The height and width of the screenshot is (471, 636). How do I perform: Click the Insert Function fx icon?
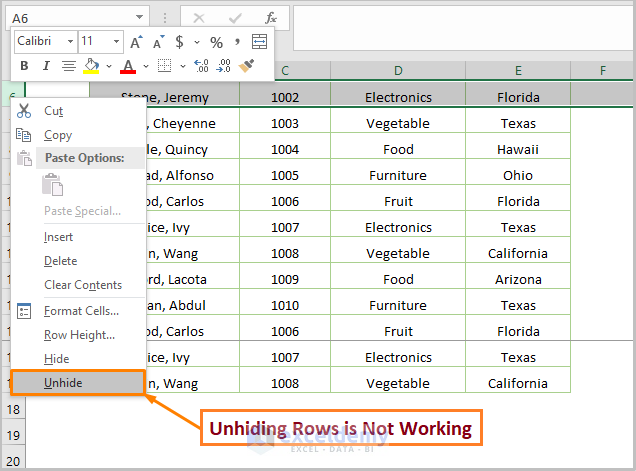pos(271,18)
